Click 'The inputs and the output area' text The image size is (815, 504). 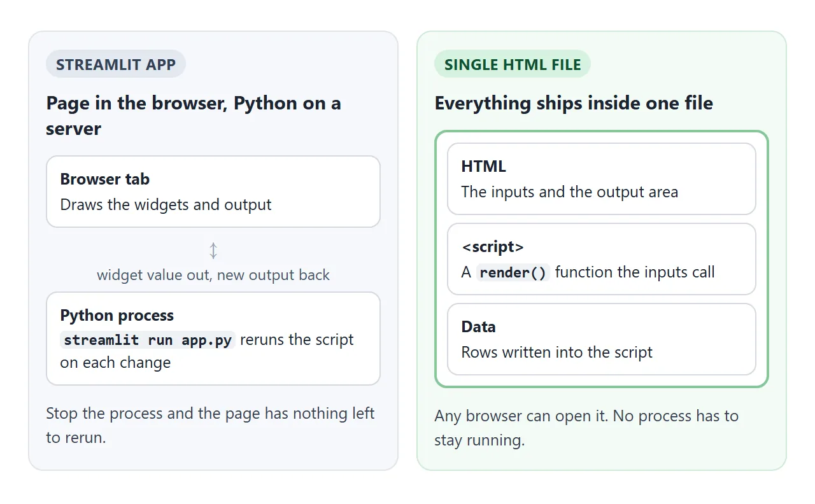(570, 192)
